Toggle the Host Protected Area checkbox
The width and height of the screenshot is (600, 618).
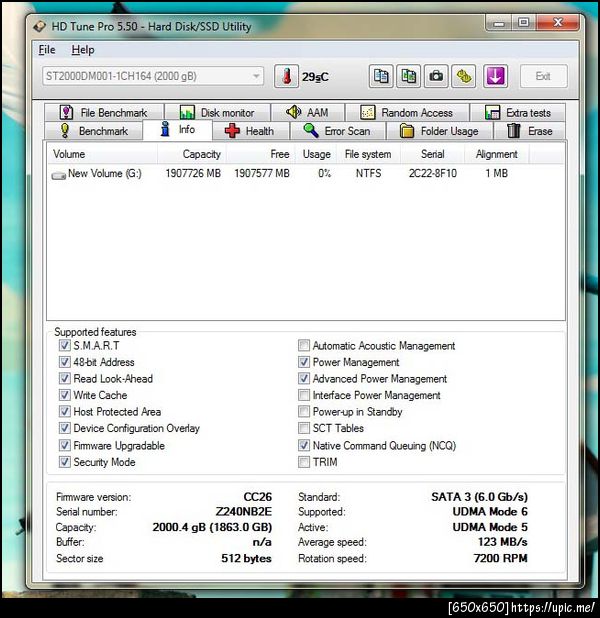65,411
